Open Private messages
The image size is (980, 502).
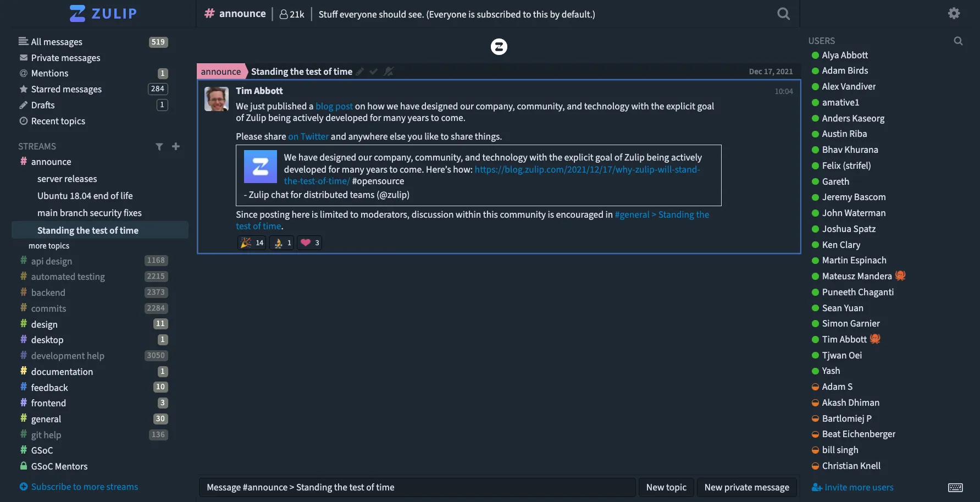pos(65,58)
